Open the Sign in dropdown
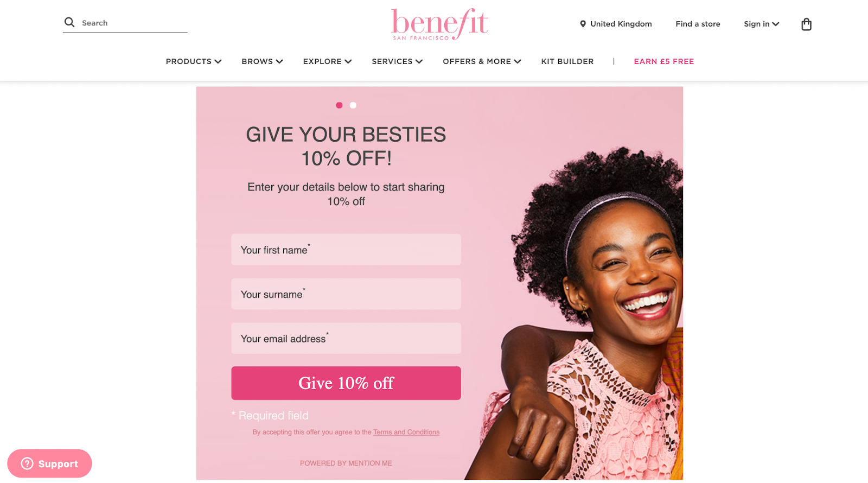The width and height of the screenshot is (868, 483). [x=761, y=24]
